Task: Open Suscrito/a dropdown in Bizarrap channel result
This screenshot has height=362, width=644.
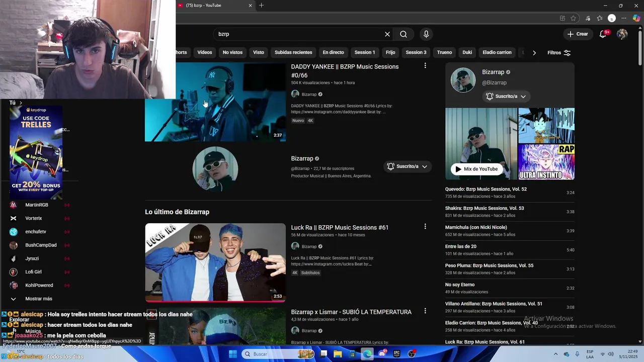Action: [x=407, y=166]
